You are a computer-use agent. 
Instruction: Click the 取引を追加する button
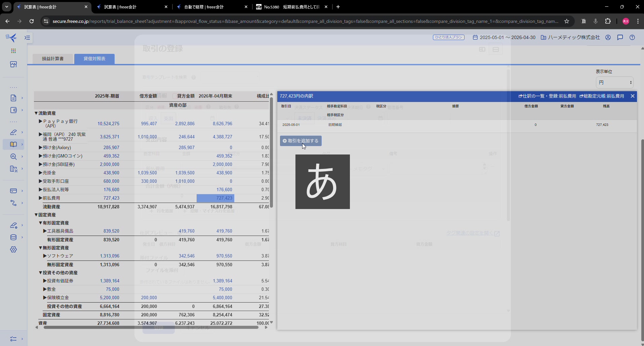click(301, 141)
